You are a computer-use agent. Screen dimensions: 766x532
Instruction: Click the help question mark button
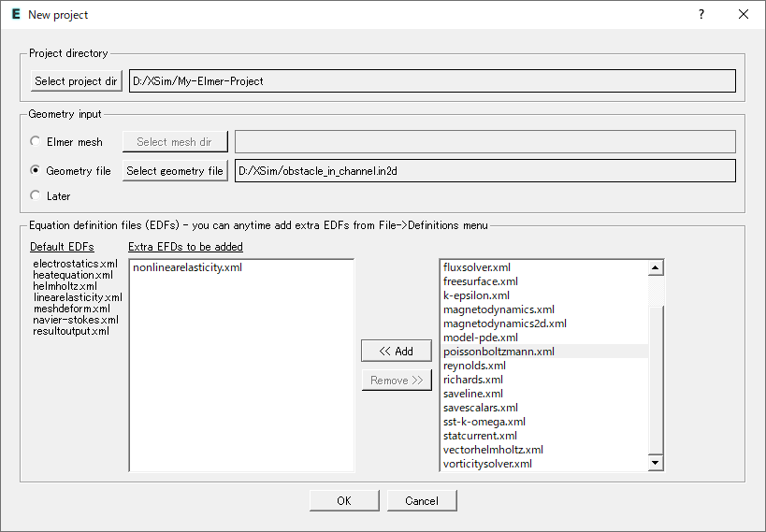[701, 14]
